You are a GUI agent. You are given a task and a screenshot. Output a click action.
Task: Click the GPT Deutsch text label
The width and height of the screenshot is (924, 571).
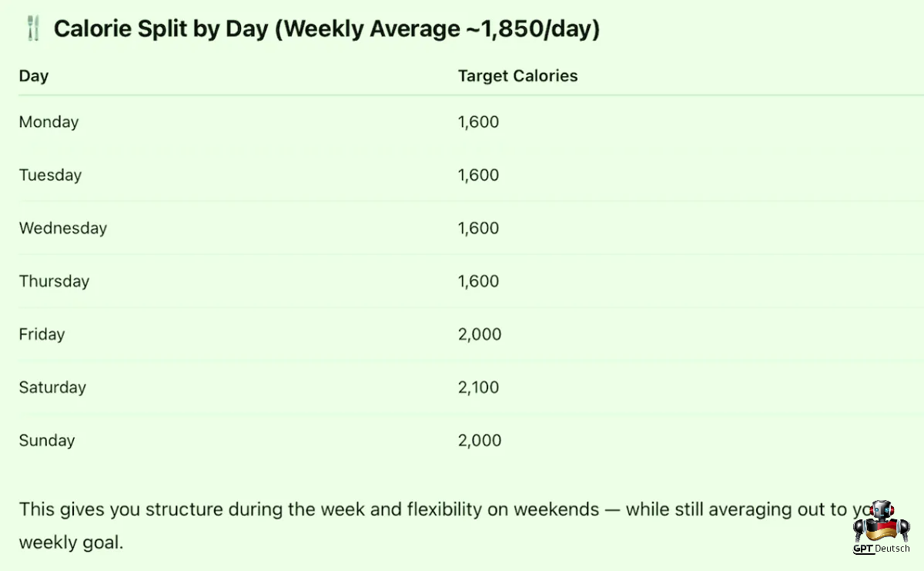[x=882, y=549]
